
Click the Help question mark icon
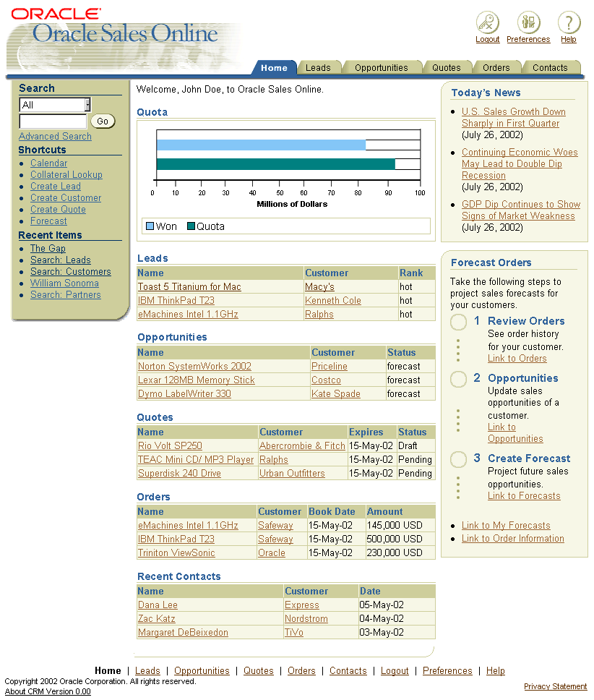[569, 22]
